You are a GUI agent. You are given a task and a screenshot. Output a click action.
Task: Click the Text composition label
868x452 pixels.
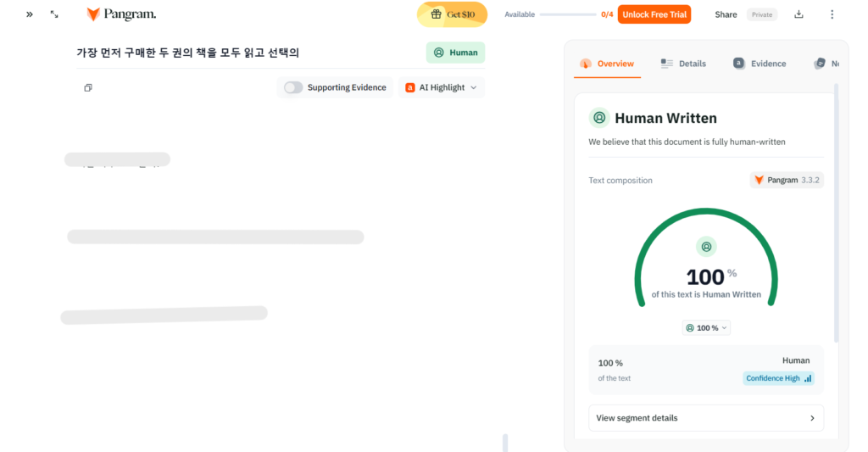[620, 181]
